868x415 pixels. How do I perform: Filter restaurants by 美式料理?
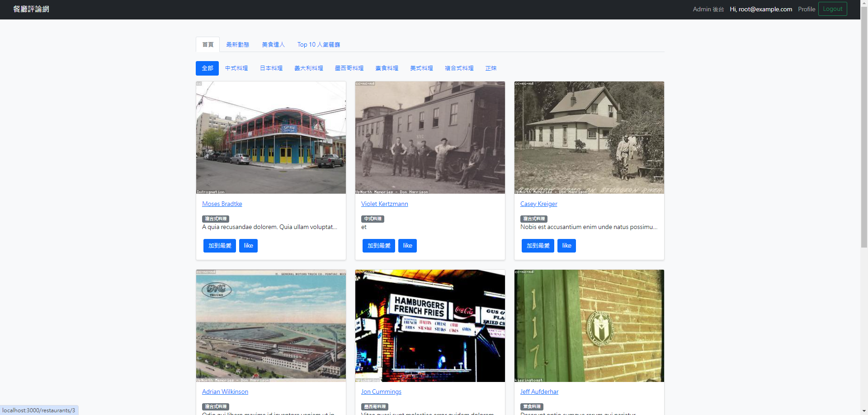(x=422, y=68)
